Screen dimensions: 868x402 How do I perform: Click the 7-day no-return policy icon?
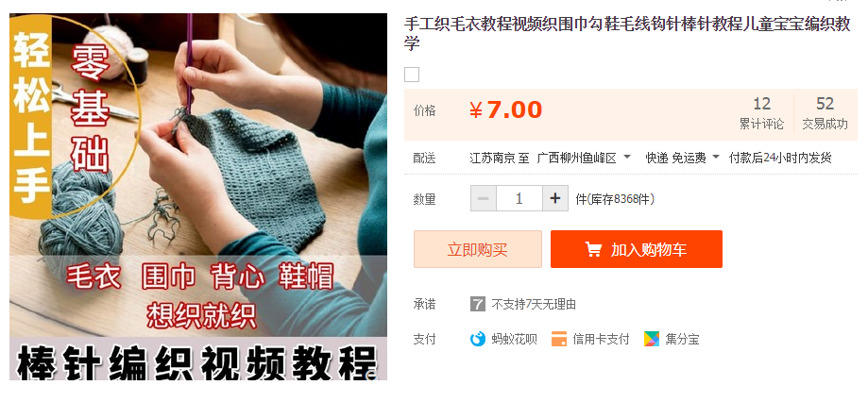(x=477, y=304)
